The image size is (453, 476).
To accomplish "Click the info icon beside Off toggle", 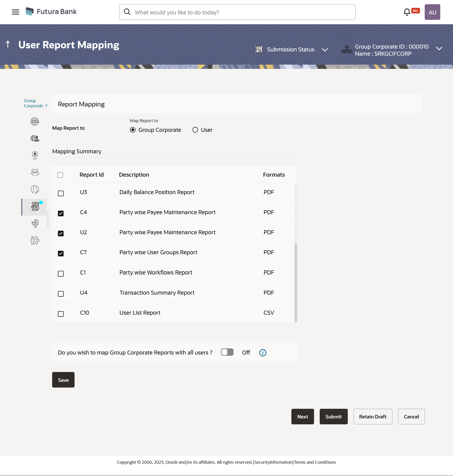I will click(x=262, y=353).
